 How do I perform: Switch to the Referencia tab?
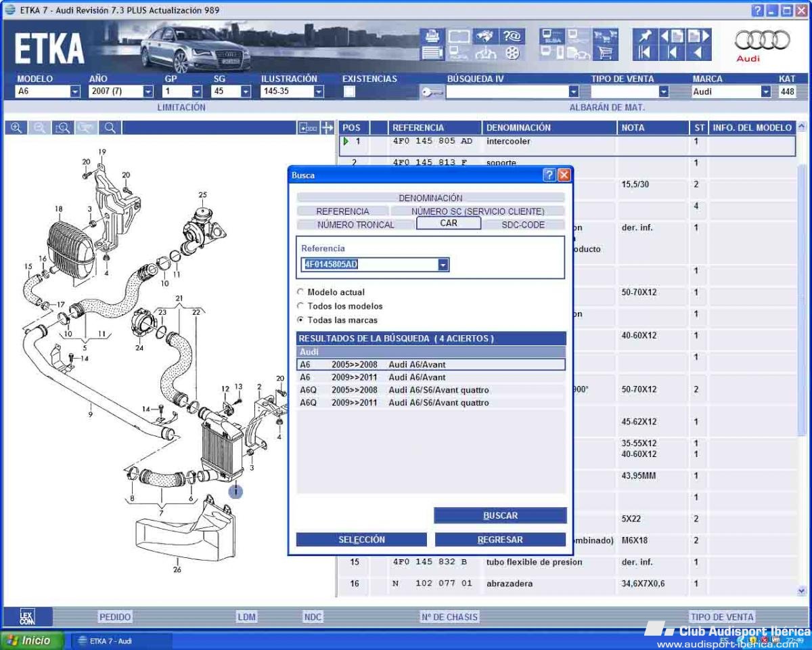point(342,211)
